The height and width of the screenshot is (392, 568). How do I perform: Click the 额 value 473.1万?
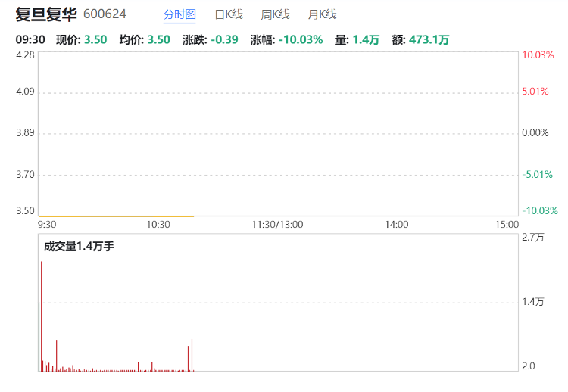[429, 39]
